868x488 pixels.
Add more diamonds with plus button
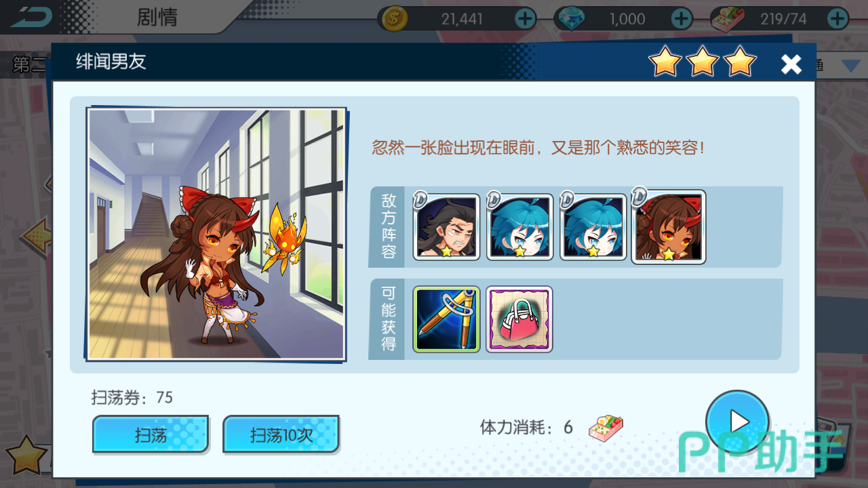point(682,18)
